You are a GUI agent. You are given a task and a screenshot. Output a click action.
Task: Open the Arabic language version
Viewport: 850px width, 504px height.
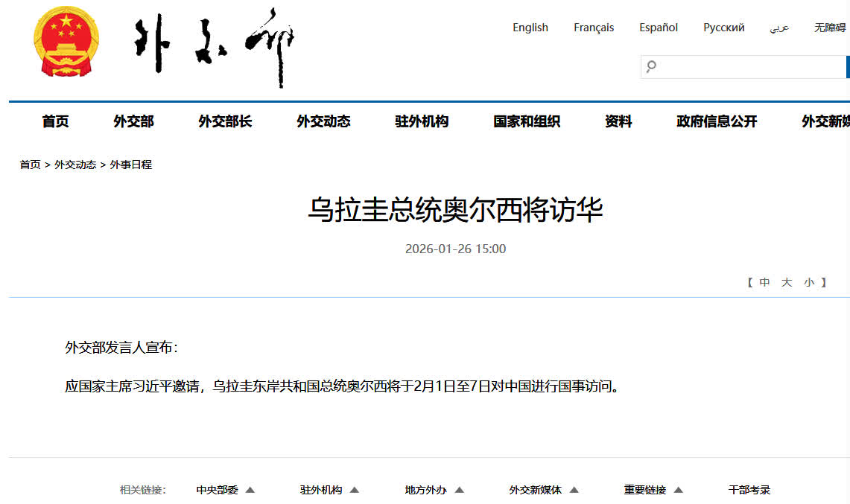tap(779, 28)
